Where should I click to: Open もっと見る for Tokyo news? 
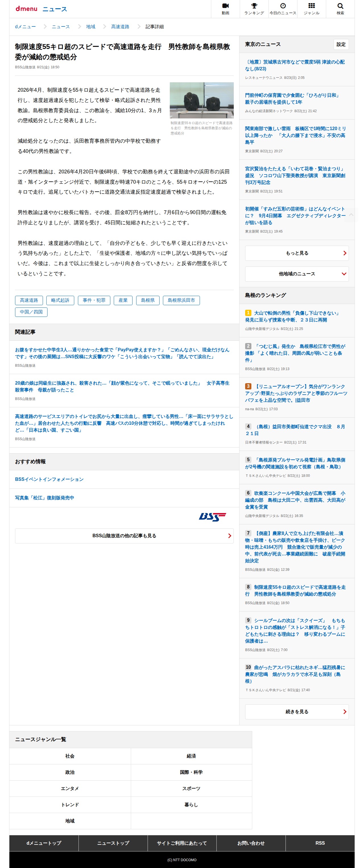pos(297,253)
